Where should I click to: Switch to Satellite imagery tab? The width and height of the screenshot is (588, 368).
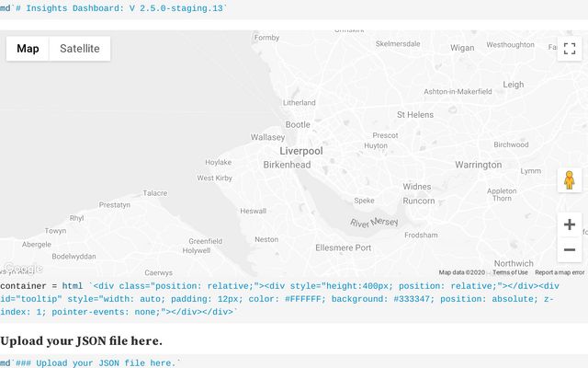[80, 49]
